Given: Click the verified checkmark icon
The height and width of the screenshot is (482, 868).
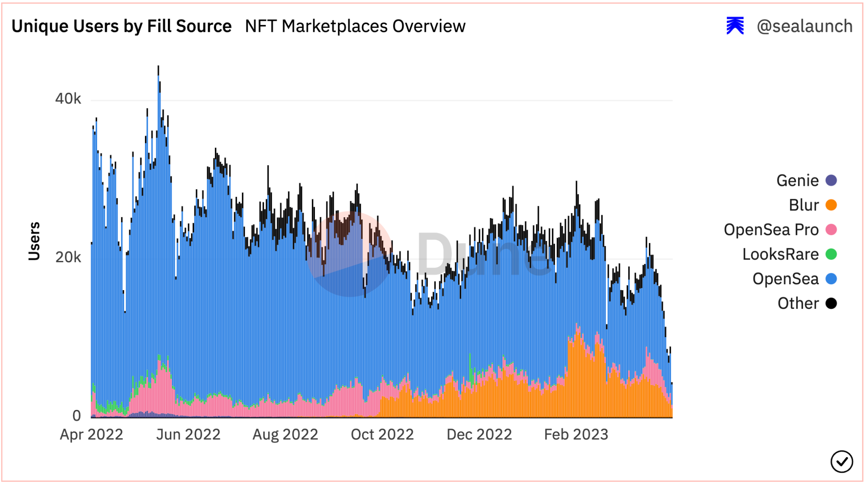Looking at the screenshot, I should (x=841, y=461).
